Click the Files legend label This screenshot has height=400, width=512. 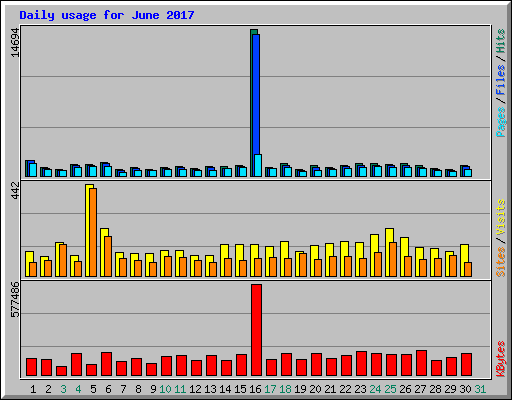tap(501, 80)
